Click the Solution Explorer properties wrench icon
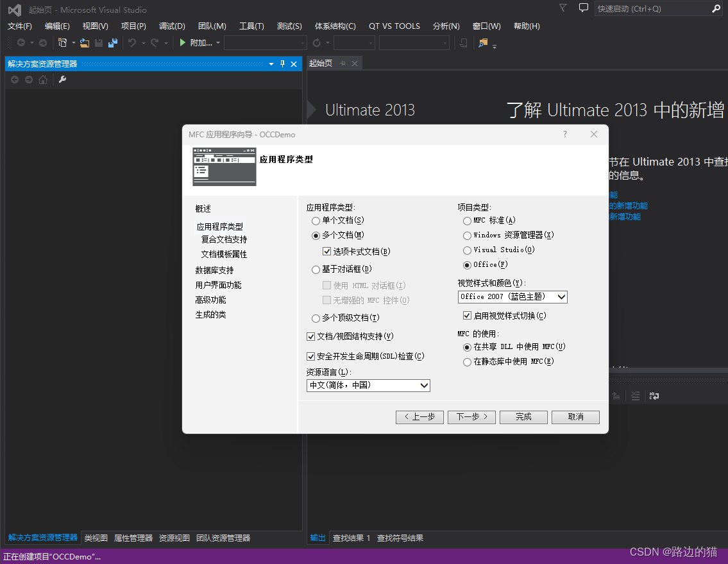728x564 pixels. tap(62, 80)
